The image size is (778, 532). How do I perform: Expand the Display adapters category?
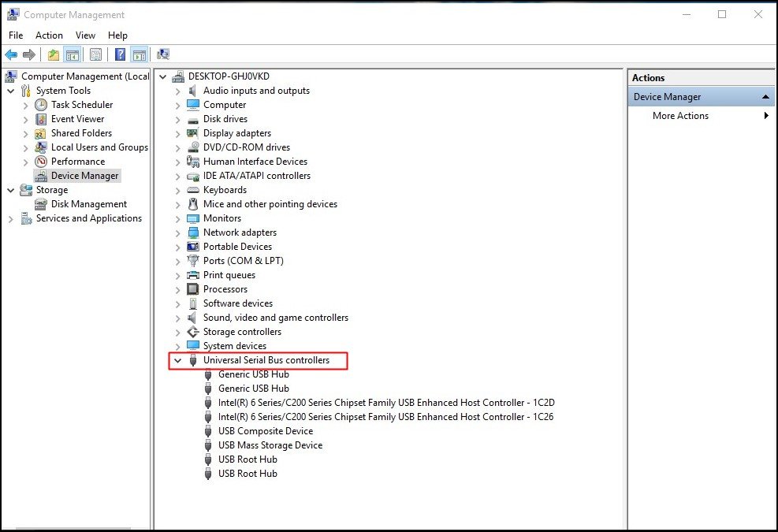point(177,133)
